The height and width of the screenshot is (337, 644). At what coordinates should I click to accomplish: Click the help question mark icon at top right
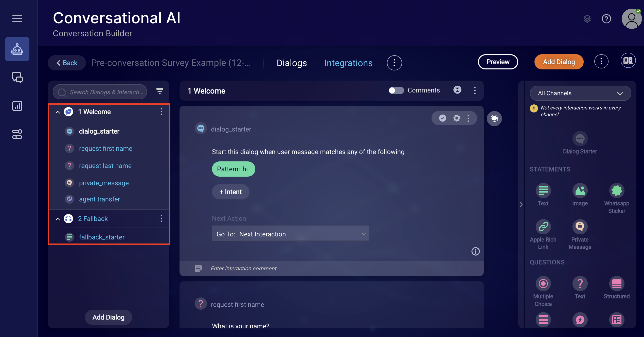[606, 18]
